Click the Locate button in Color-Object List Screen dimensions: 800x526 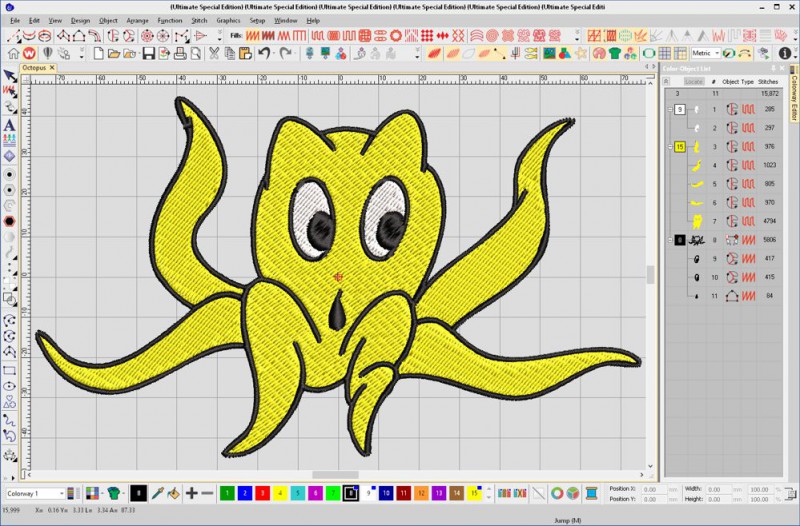(x=693, y=82)
